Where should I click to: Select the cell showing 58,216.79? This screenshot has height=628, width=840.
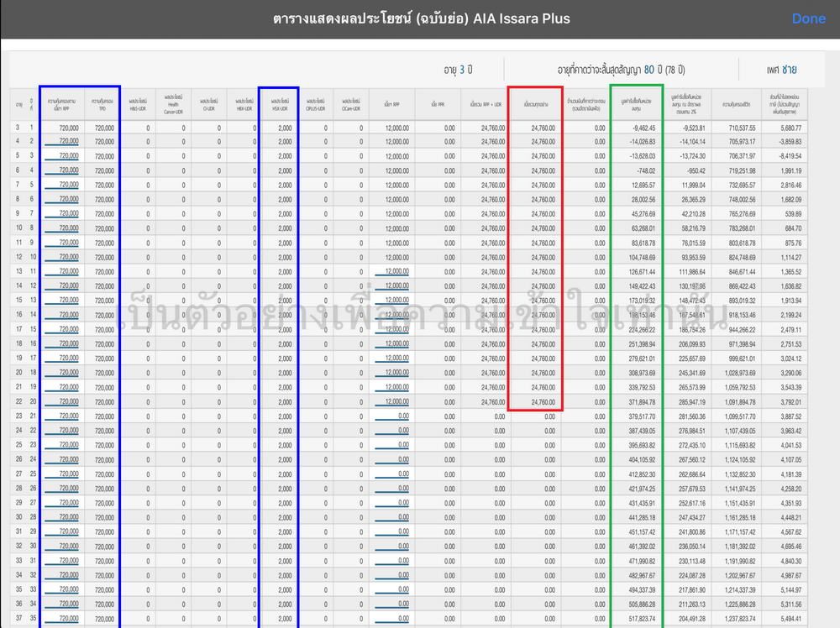(x=694, y=228)
